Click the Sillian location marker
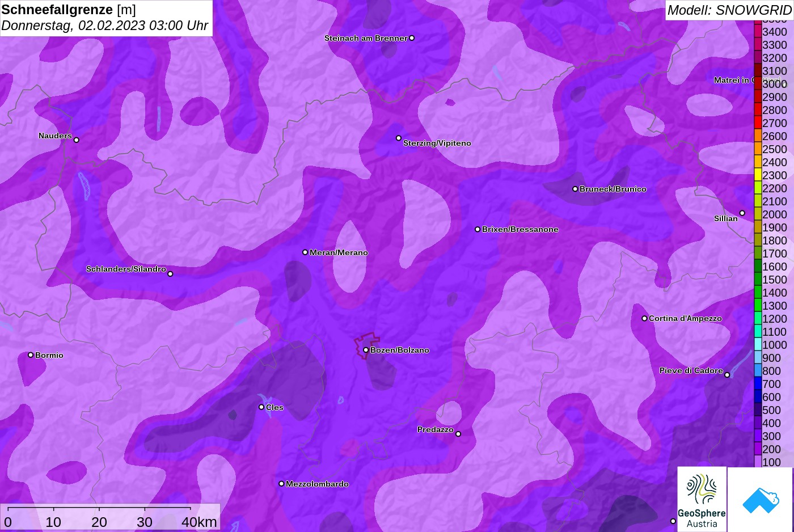The image size is (794, 532). 742,213
